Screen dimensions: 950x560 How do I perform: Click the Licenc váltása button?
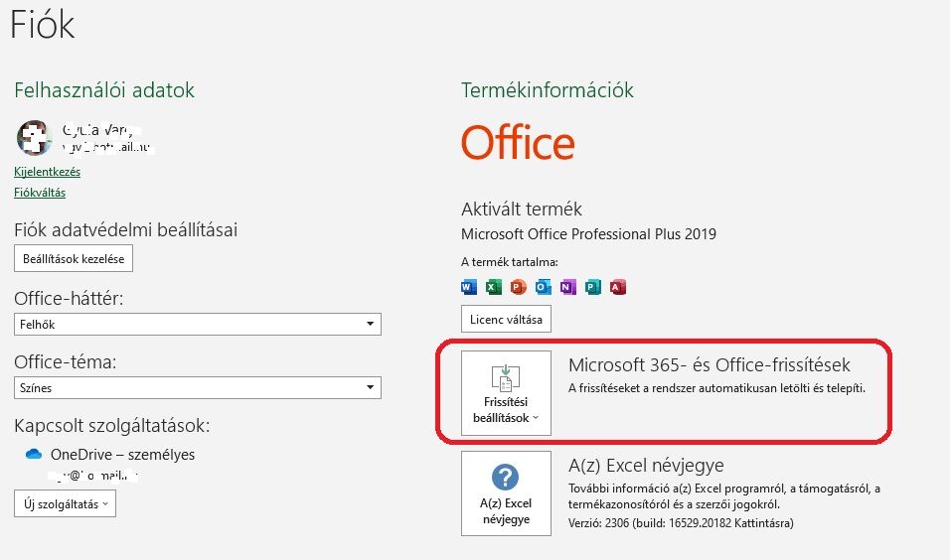tap(506, 319)
